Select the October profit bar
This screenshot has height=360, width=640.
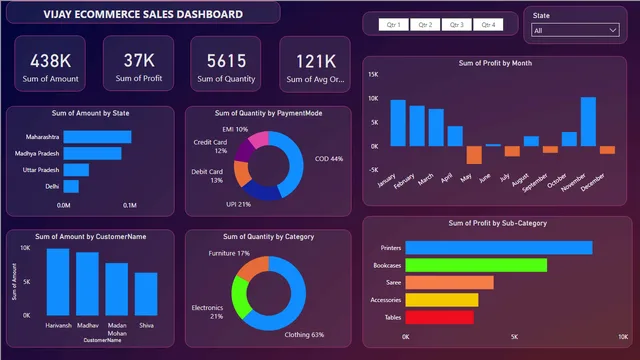pos(569,139)
